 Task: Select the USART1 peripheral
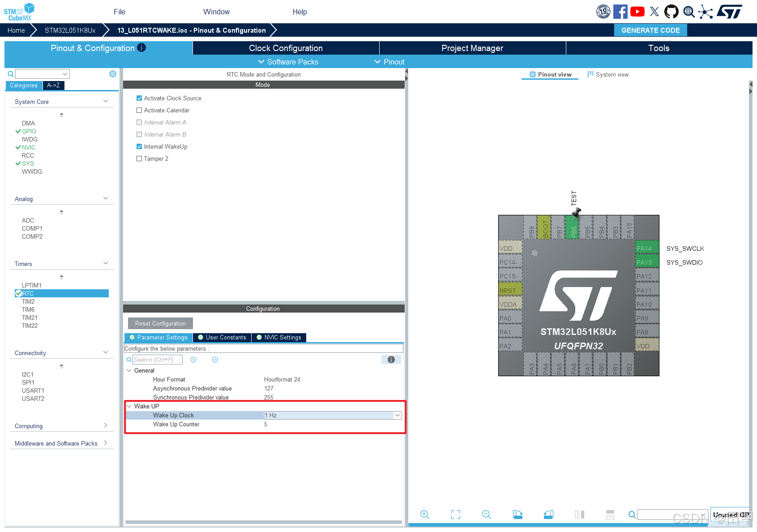[33, 390]
